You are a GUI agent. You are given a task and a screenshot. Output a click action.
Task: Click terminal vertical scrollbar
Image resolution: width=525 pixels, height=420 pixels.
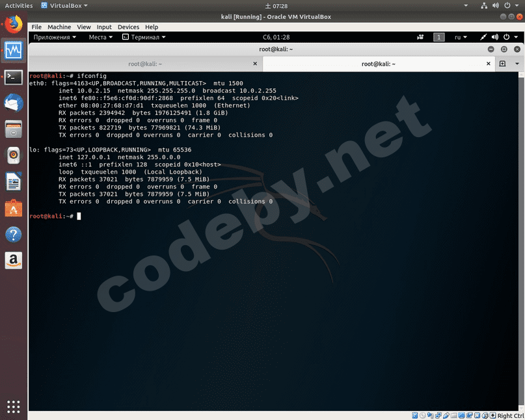coord(521,241)
